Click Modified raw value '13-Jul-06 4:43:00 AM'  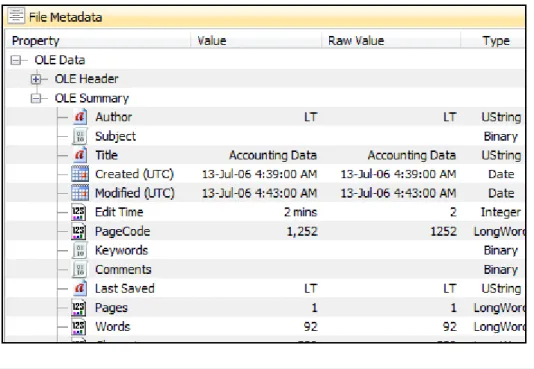tap(398, 193)
